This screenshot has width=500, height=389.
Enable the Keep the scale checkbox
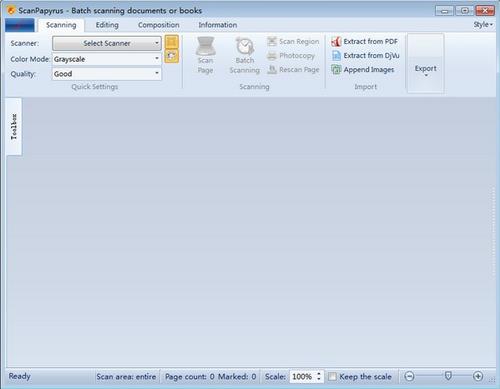[332, 377]
